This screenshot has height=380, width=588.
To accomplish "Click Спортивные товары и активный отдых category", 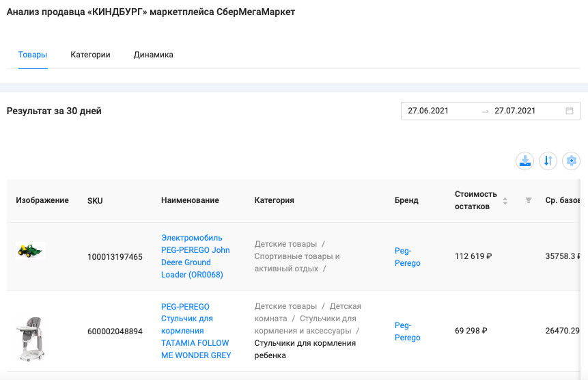I will coord(297,262).
